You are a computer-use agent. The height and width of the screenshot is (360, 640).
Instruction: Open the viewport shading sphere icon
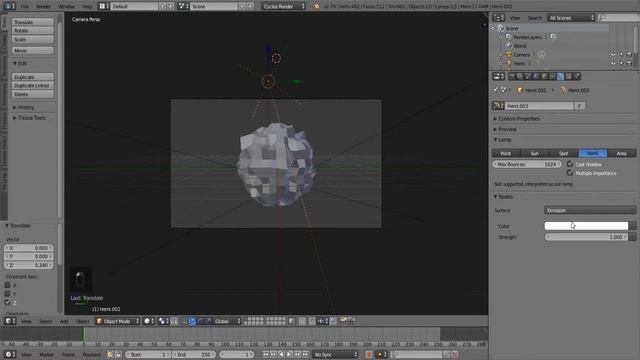(149, 321)
